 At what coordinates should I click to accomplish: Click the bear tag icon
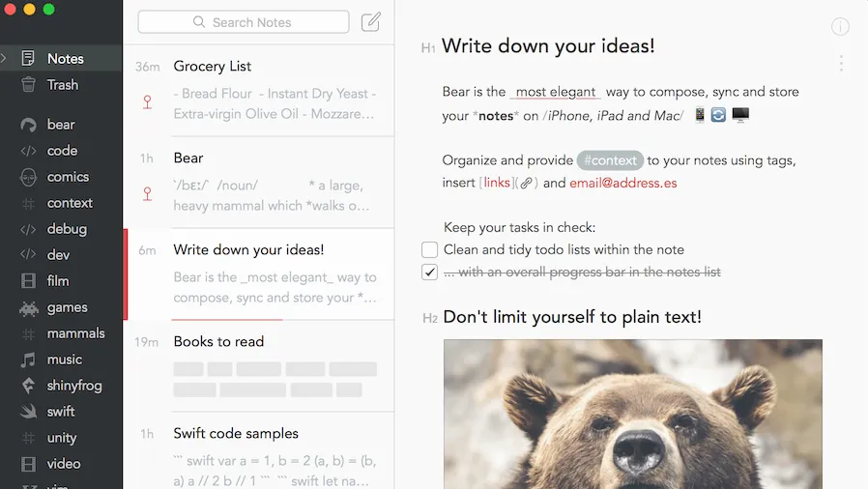tap(28, 125)
